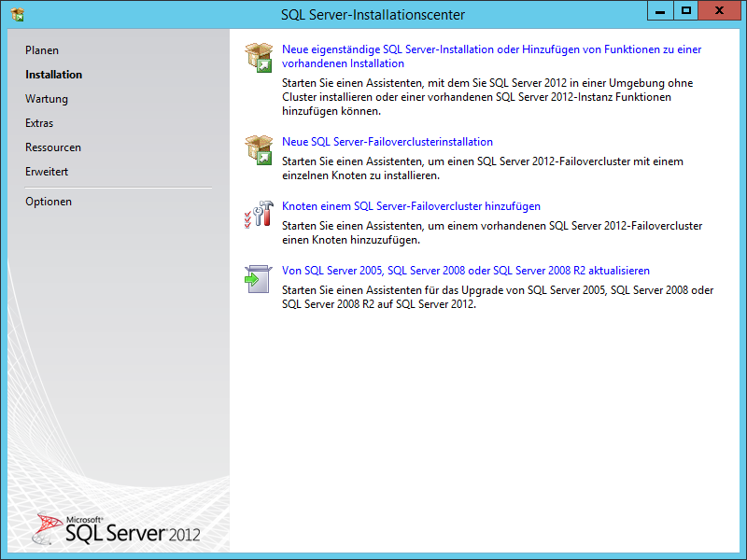
Task: Minimize the Installationscenter window
Action: pyautogui.click(x=660, y=12)
